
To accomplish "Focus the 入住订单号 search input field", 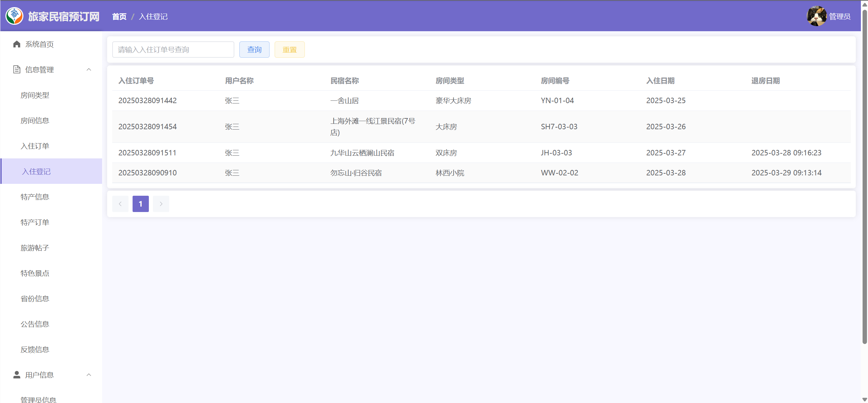I will [x=173, y=50].
